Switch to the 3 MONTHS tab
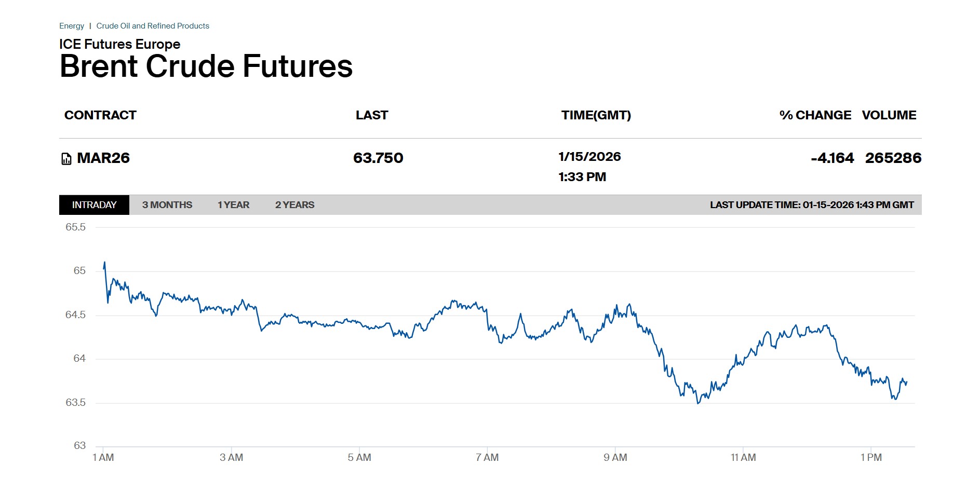This screenshot has height=478, width=980. coord(167,205)
